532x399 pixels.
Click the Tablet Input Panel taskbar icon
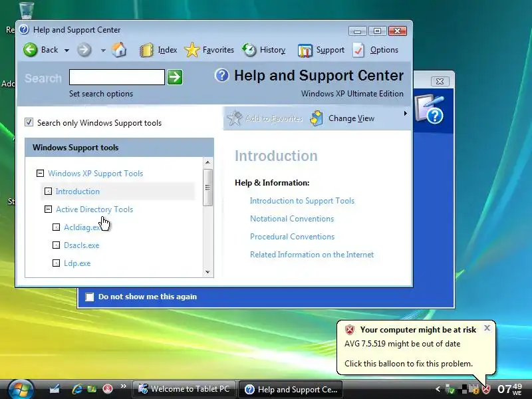(55, 389)
